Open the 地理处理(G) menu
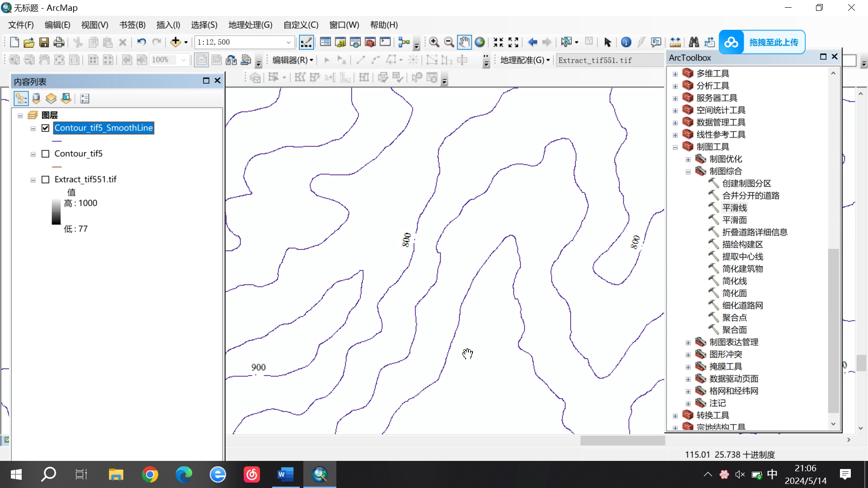This screenshot has height=488, width=868. pos(250,25)
